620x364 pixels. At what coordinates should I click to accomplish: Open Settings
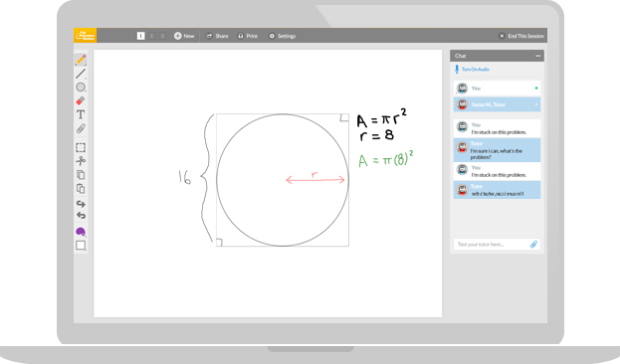[282, 36]
